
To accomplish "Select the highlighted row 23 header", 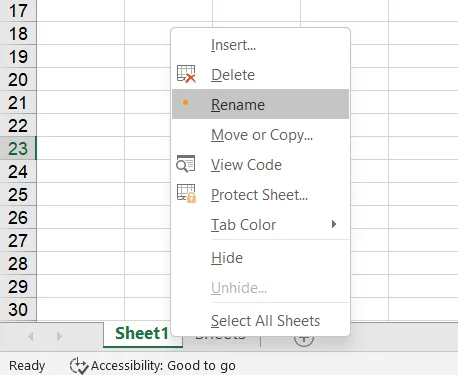I will point(18,148).
